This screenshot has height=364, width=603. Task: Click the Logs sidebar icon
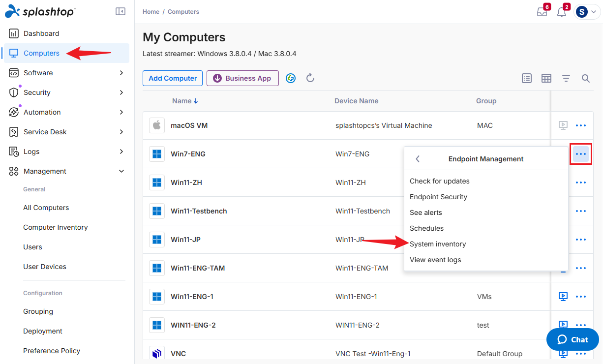tap(14, 152)
